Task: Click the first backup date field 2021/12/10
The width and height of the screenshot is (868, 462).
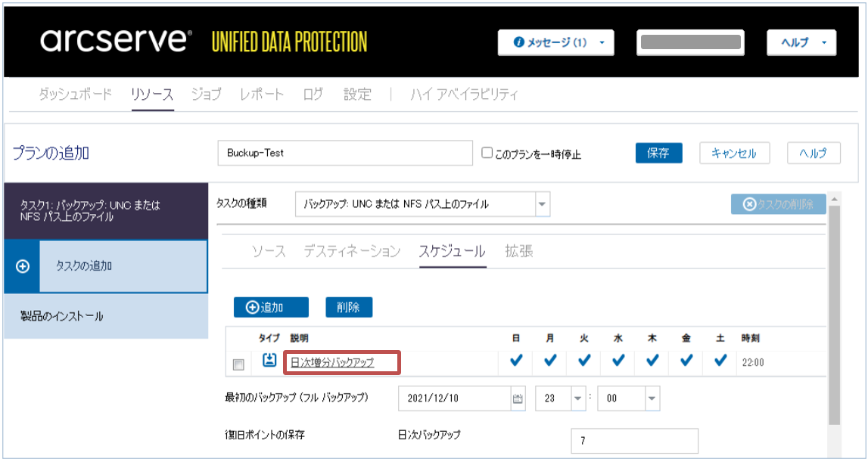Action: click(455, 398)
